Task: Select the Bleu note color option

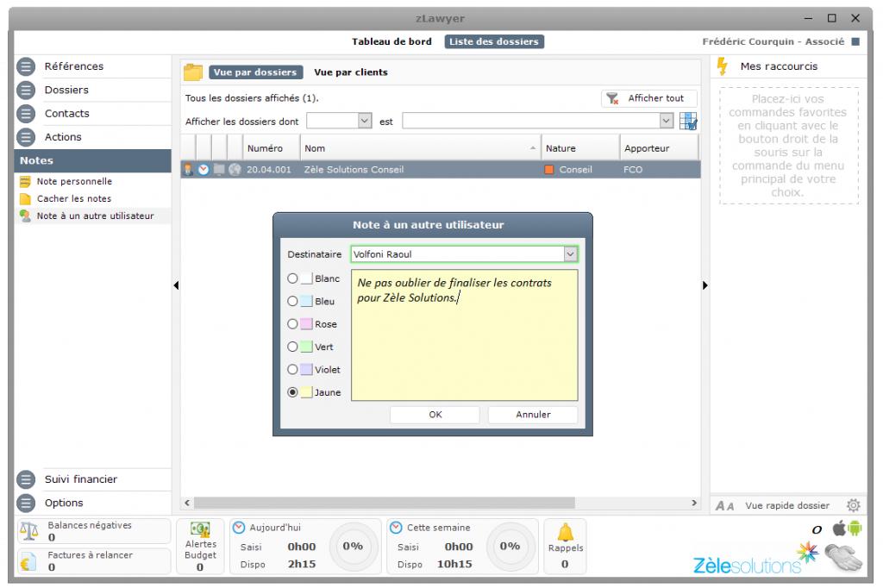Action: tap(293, 302)
